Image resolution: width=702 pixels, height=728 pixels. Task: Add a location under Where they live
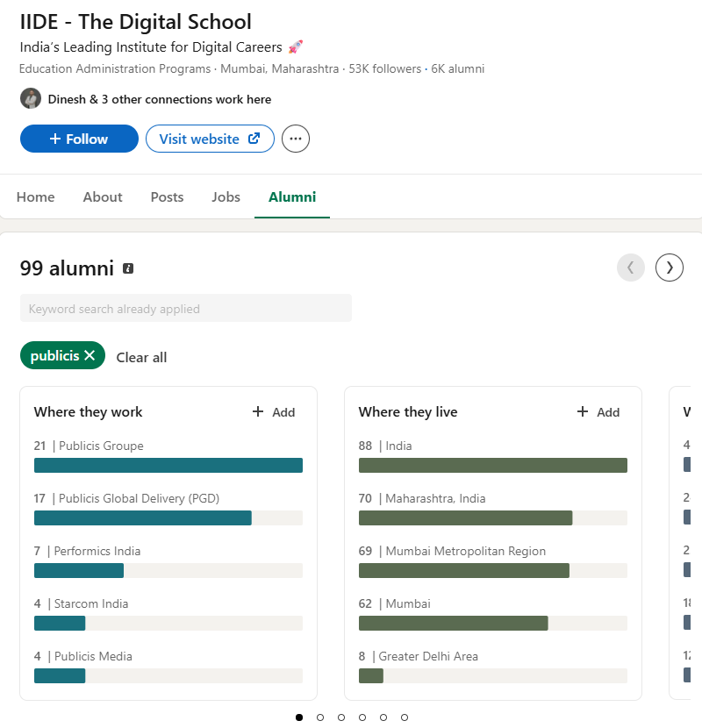[x=598, y=412]
